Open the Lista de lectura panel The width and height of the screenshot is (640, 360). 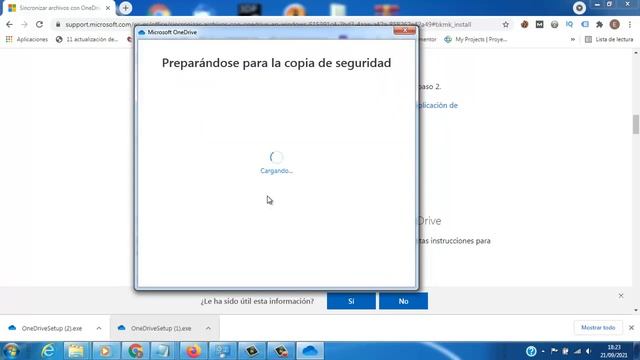(609, 39)
